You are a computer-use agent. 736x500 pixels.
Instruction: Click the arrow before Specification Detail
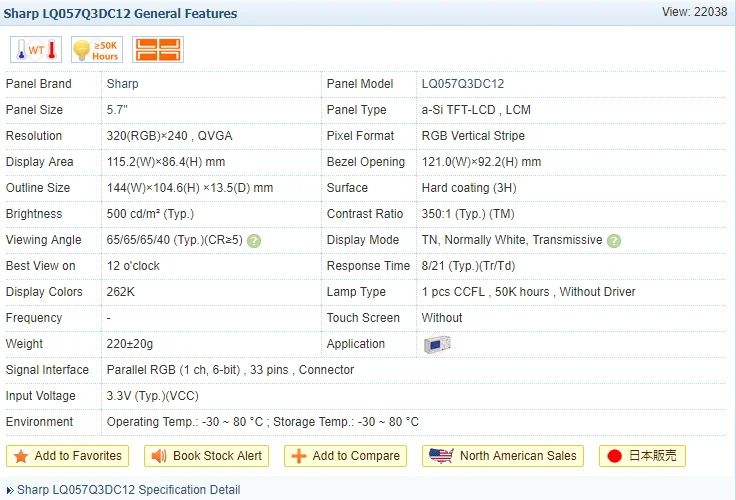pos(10,490)
